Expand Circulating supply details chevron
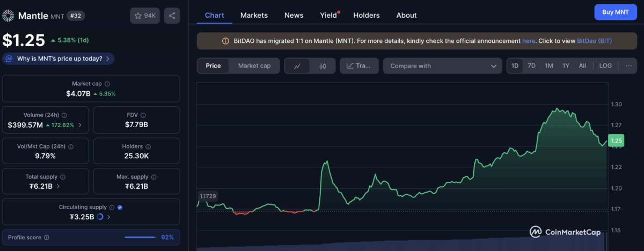Screen dimensions: 644x251 click(x=109, y=217)
